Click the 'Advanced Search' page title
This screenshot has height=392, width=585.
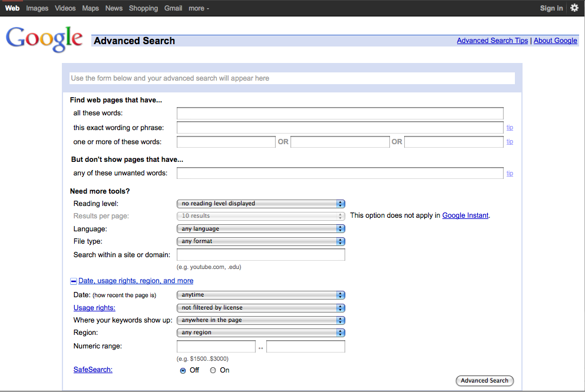pos(134,41)
